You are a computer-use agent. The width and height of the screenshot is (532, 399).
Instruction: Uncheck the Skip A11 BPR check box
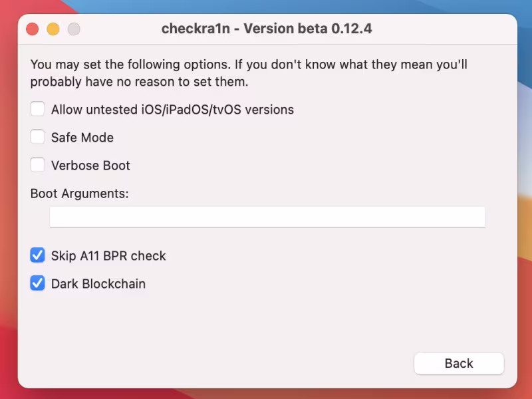click(38, 255)
